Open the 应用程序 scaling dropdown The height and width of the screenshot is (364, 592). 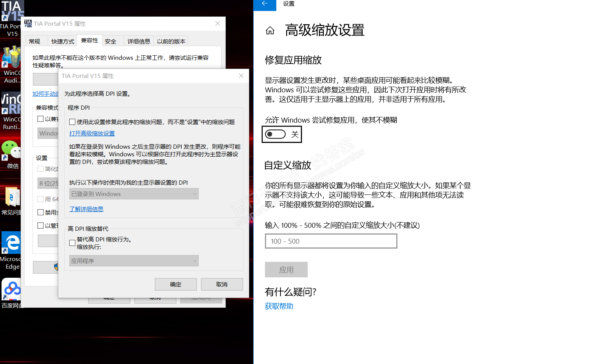pyautogui.click(x=134, y=261)
